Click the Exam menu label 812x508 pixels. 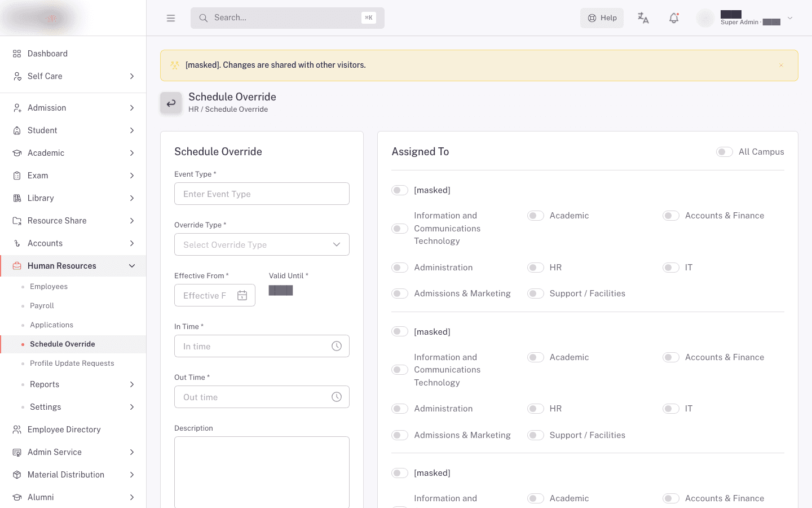(x=38, y=176)
